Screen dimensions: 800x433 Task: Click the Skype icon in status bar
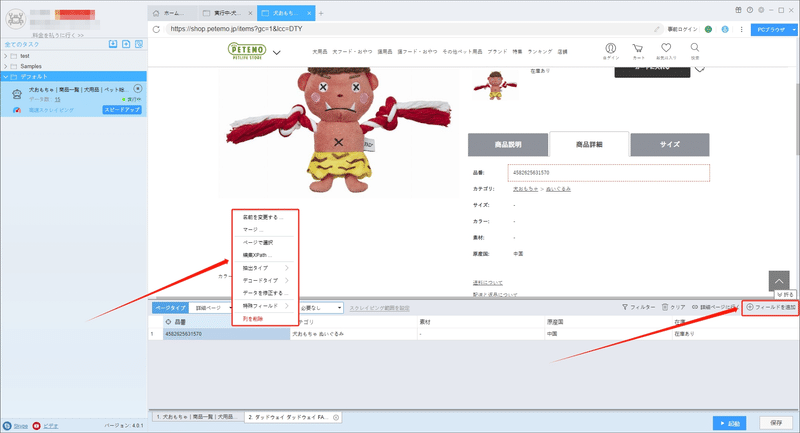pos(7,425)
